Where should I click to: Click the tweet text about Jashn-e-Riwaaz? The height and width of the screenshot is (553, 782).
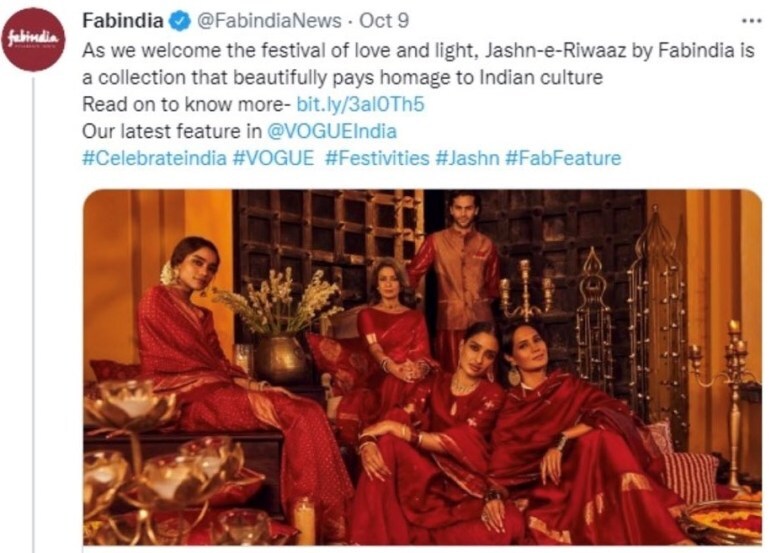tap(418, 64)
